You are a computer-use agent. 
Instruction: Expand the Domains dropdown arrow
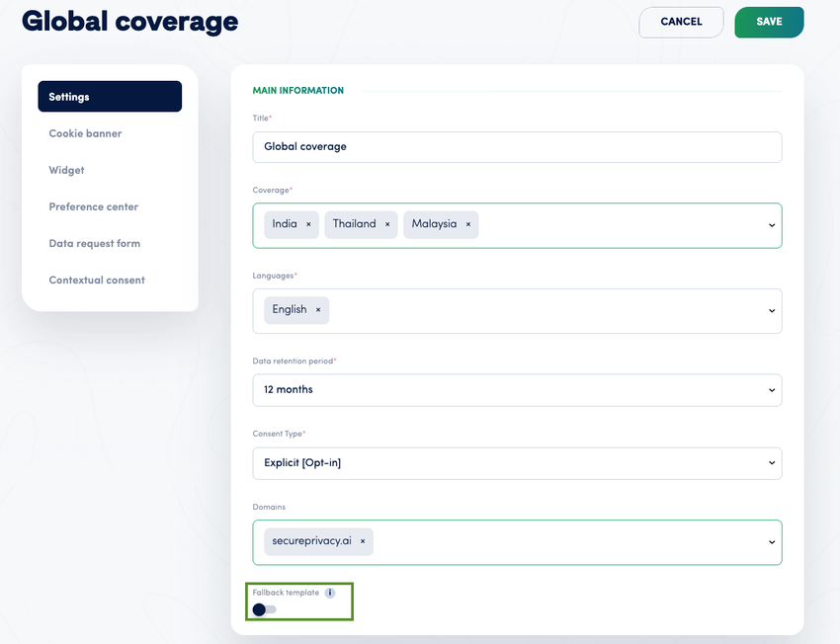(x=771, y=542)
